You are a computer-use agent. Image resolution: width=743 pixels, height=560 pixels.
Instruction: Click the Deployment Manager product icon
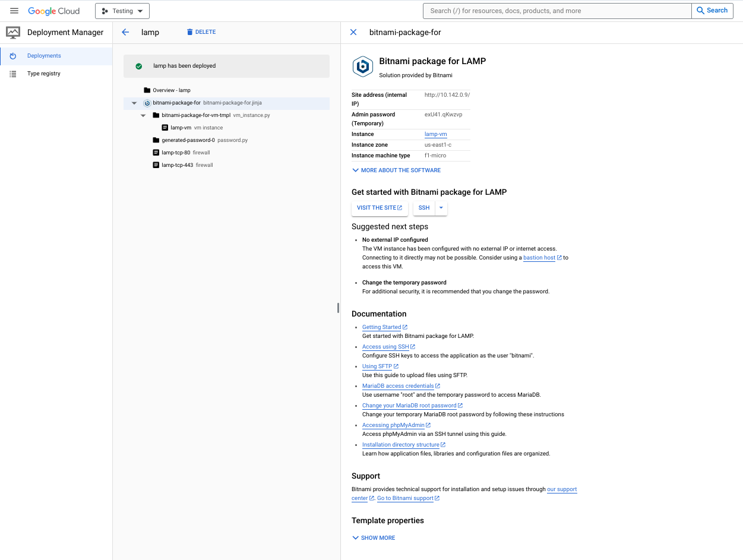coord(13,33)
